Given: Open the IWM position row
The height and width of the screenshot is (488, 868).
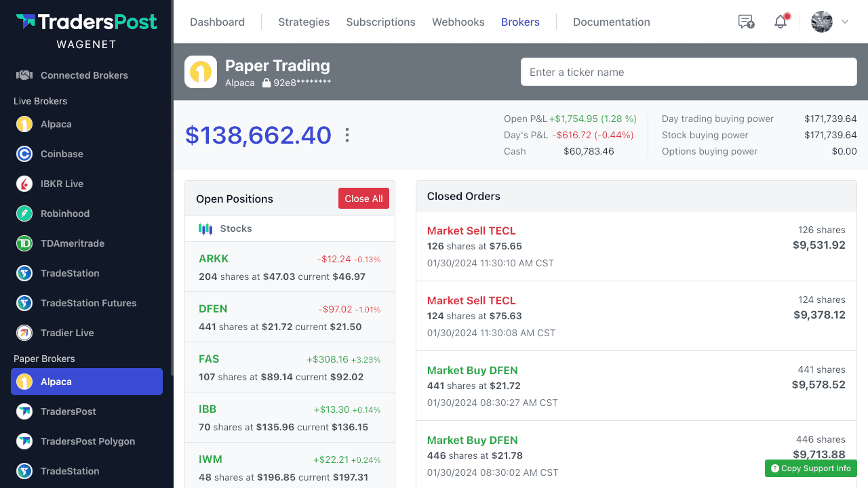Looking at the screenshot, I should 290,466.
